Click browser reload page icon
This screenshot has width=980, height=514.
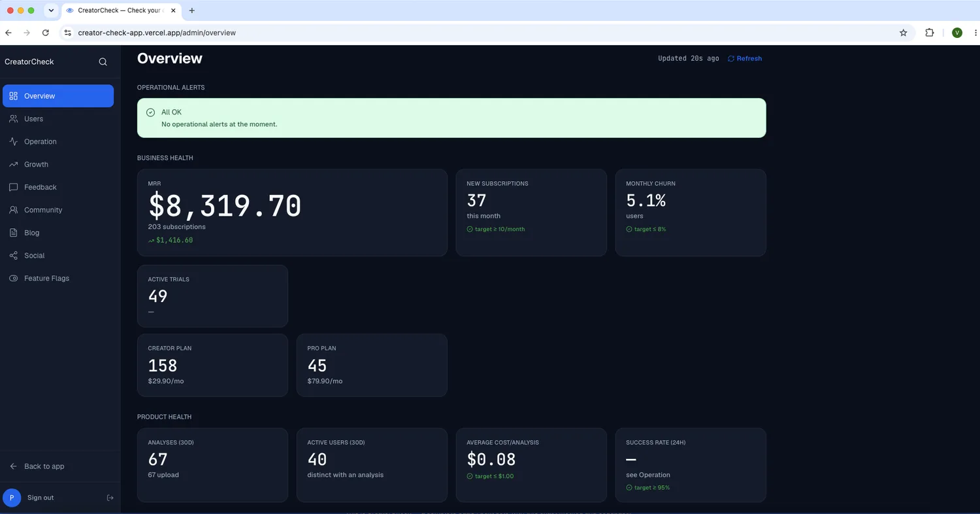click(x=45, y=33)
